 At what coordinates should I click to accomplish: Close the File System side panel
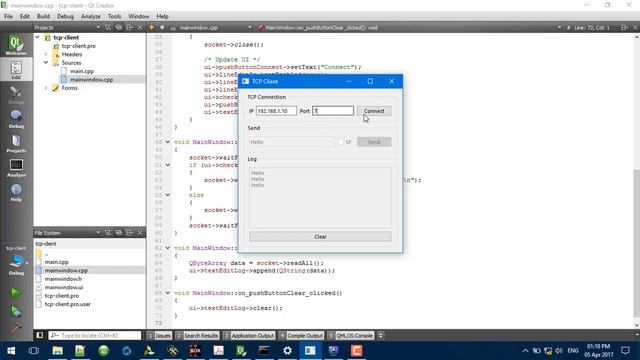(140, 233)
